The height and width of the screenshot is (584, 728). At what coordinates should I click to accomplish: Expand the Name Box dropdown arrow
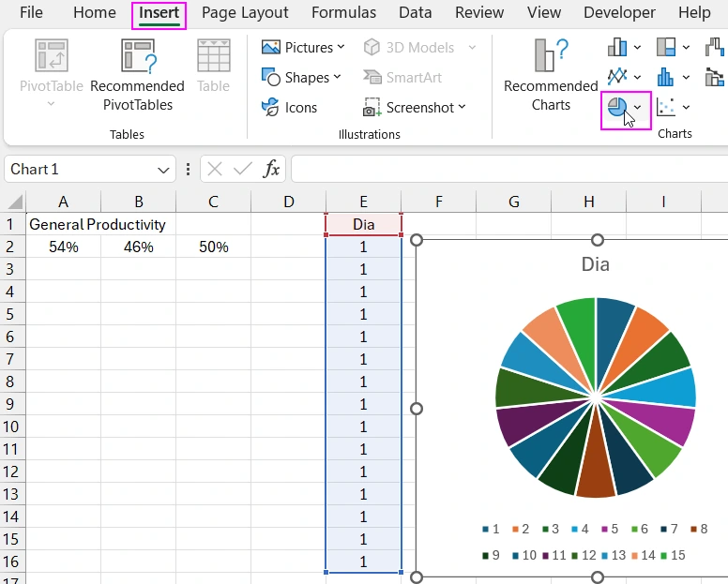(163, 171)
